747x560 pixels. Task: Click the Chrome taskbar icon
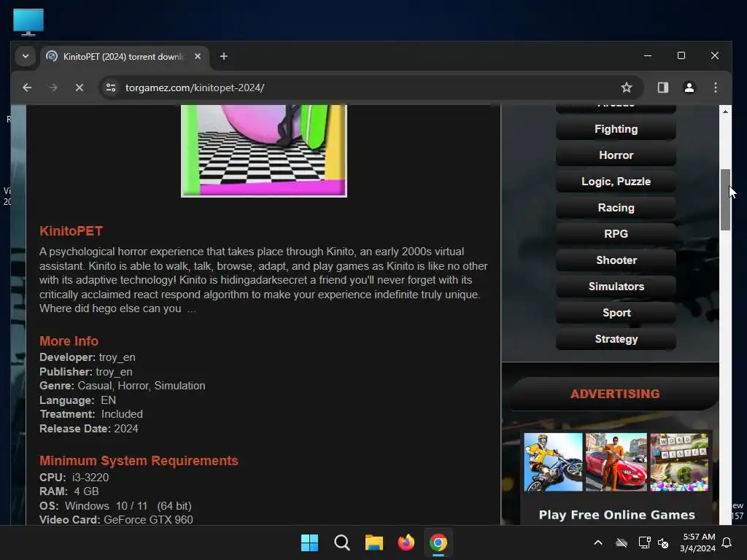(x=438, y=542)
